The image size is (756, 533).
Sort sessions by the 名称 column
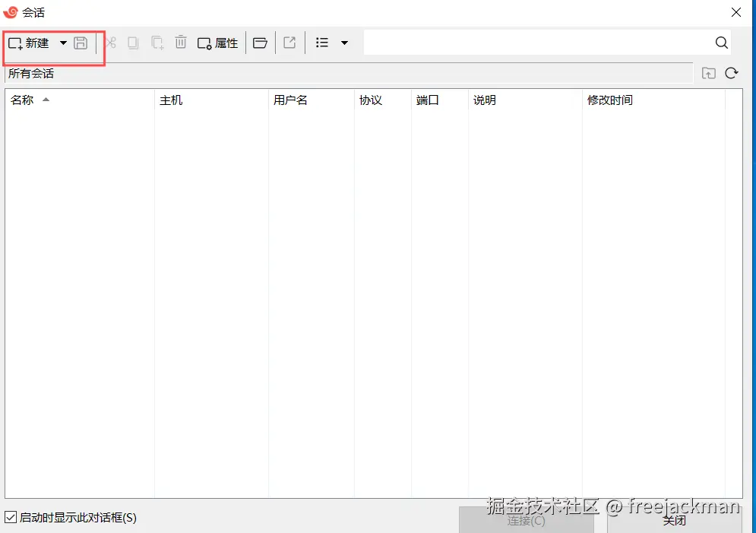pos(23,99)
